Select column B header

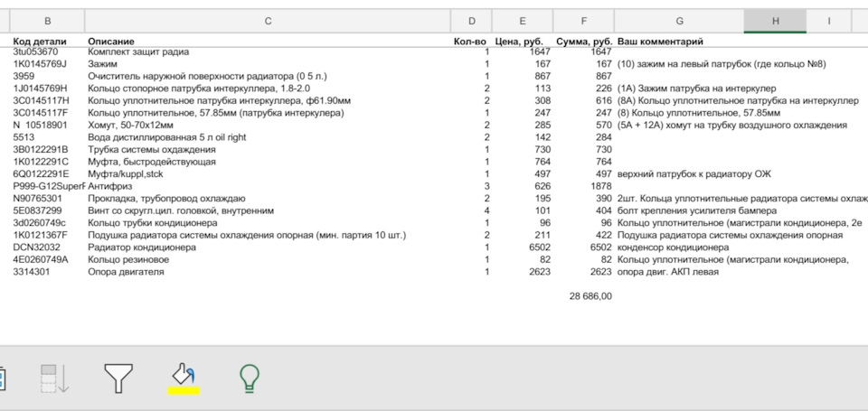click(48, 21)
